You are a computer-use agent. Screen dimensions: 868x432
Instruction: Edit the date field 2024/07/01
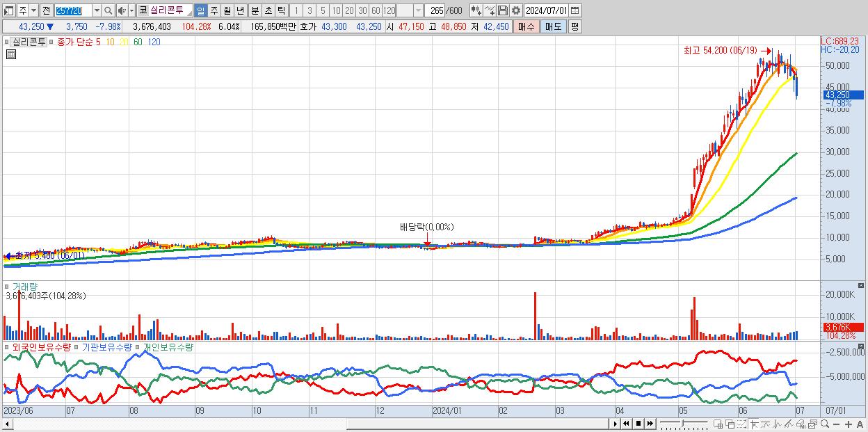click(x=547, y=10)
